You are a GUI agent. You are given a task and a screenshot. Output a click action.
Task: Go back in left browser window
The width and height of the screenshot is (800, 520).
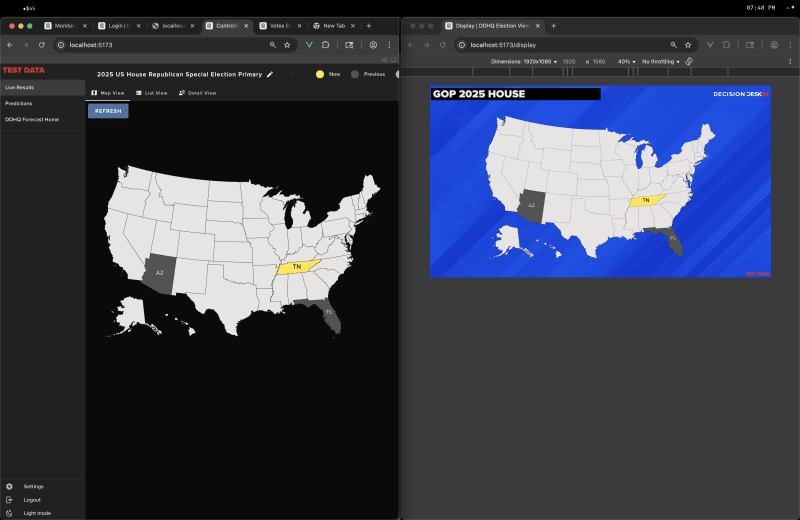tap(10, 45)
